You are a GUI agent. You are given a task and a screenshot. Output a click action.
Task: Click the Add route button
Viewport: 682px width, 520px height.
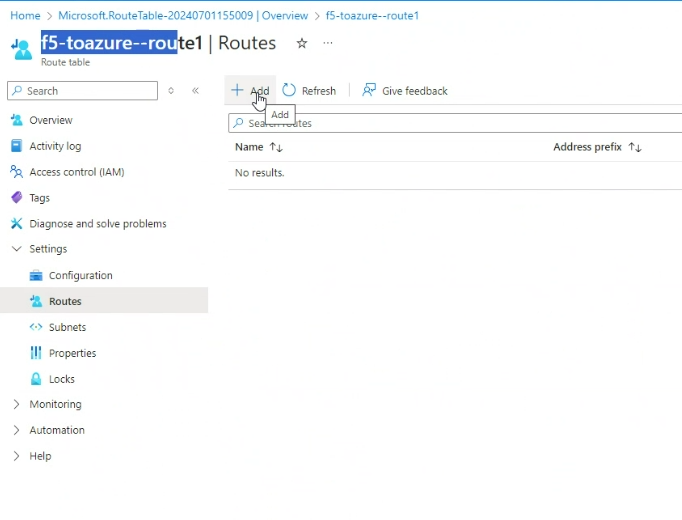click(250, 90)
